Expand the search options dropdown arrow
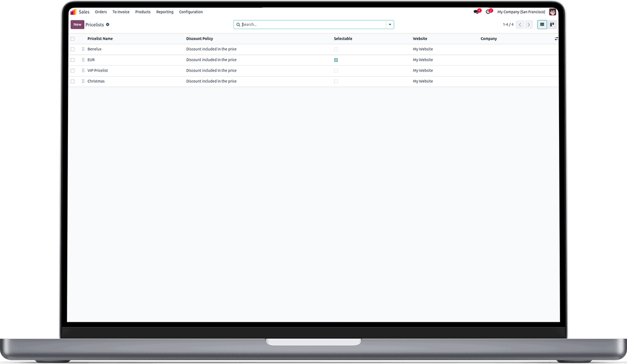The width and height of the screenshot is (627, 364). point(390,25)
